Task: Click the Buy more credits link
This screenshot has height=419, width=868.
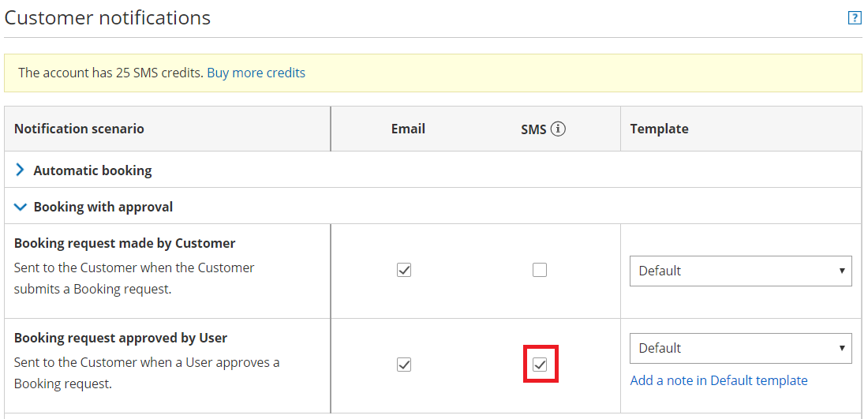Action: pos(256,73)
